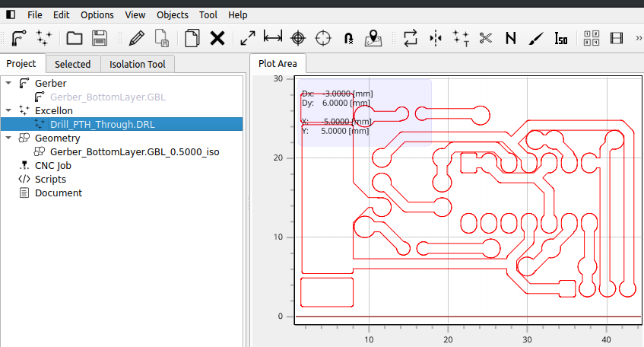Switch to the Selected tab
644x347 pixels.
pos(72,65)
